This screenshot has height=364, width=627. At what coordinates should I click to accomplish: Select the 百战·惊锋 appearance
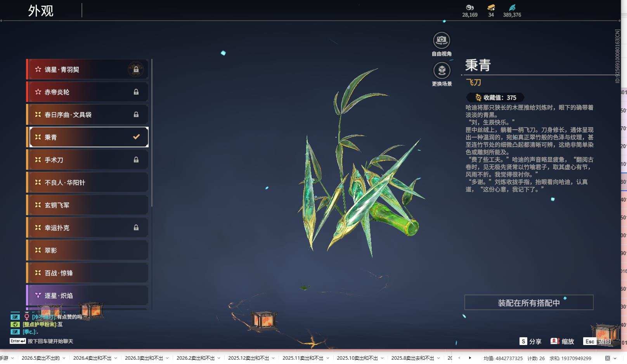point(87,273)
